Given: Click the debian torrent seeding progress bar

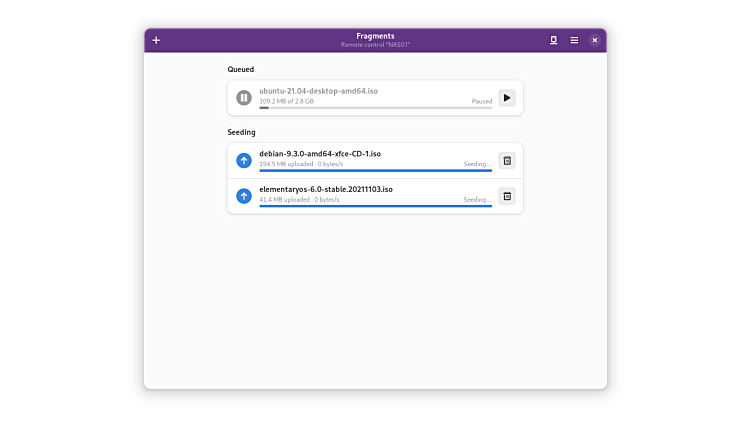Looking at the screenshot, I should [375, 170].
